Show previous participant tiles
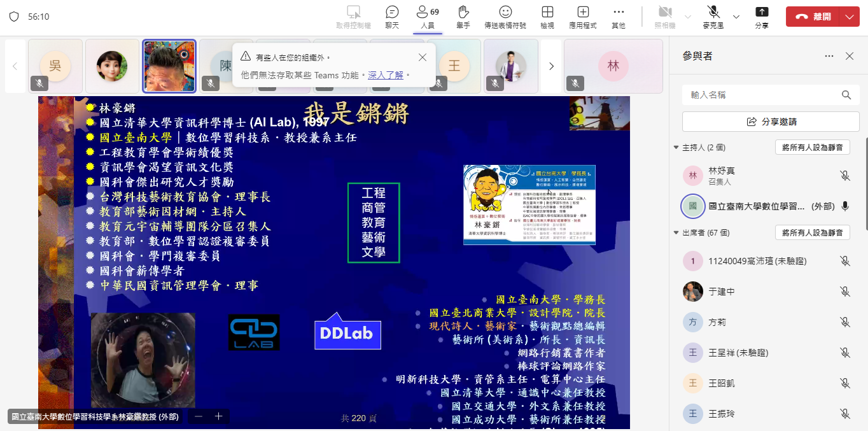Image resolution: width=868 pixels, height=431 pixels. (x=15, y=66)
